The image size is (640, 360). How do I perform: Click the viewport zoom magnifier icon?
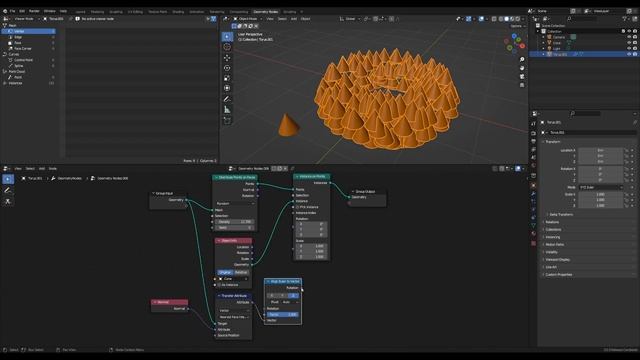click(x=522, y=60)
